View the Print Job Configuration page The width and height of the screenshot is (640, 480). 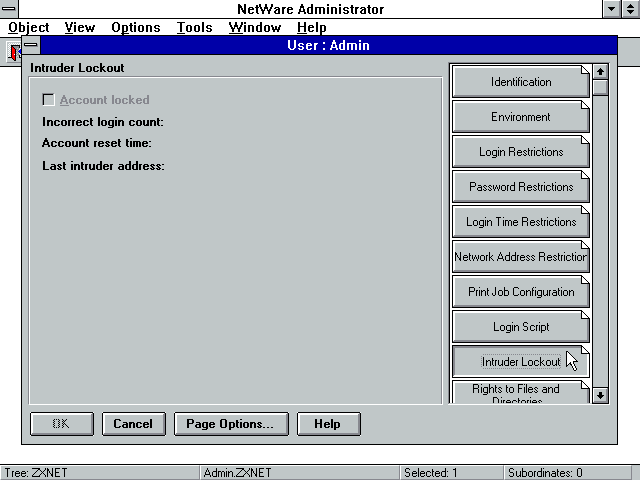click(x=520, y=292)
